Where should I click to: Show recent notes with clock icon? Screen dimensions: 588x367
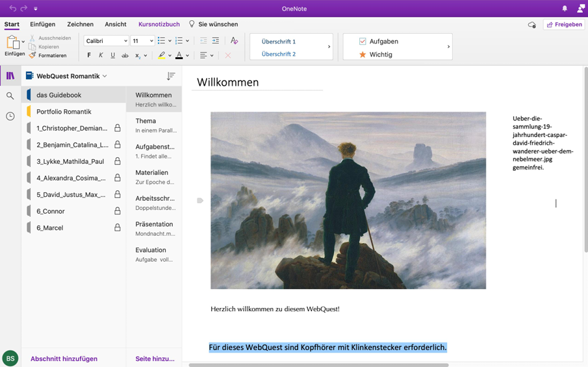point(10,116)
